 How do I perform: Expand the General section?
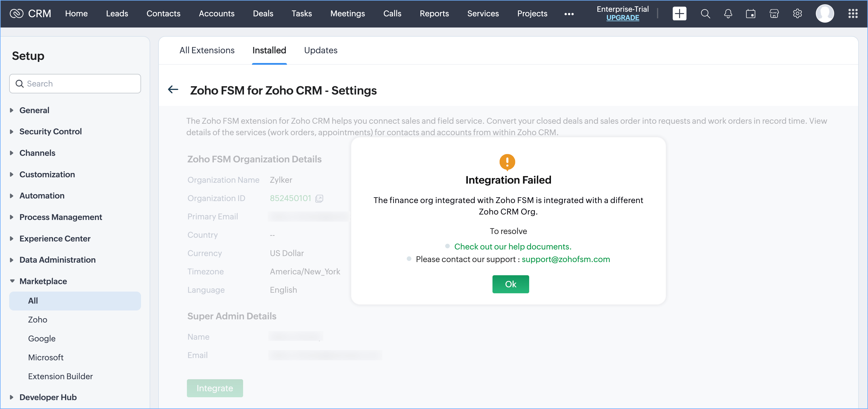pyautogui.click(x=34, y=110)
